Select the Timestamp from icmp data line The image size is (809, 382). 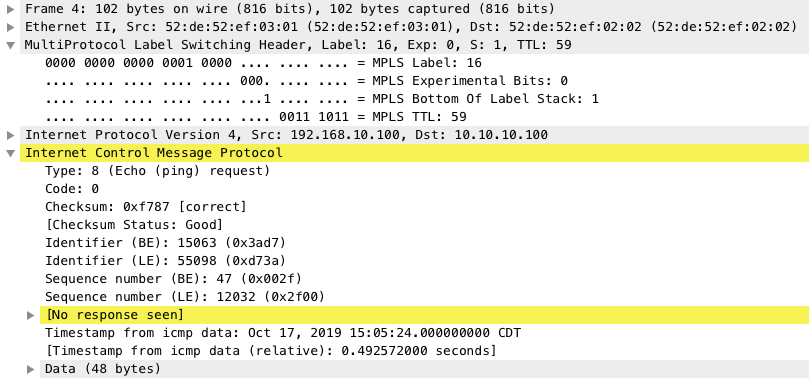(x=283, y=333)
